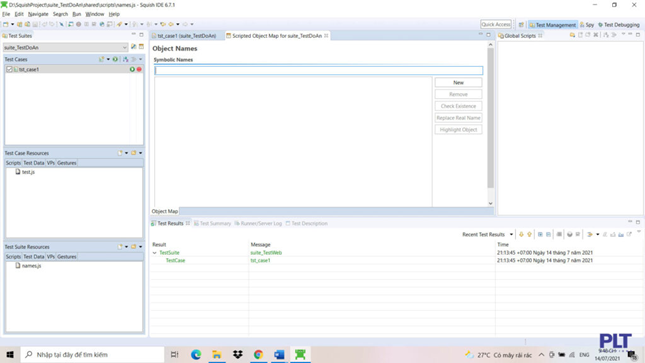Click the Object Names vertical scrollbar
Image resolution: width=645 pixels, height=363 pixels.
click(490, 123)
